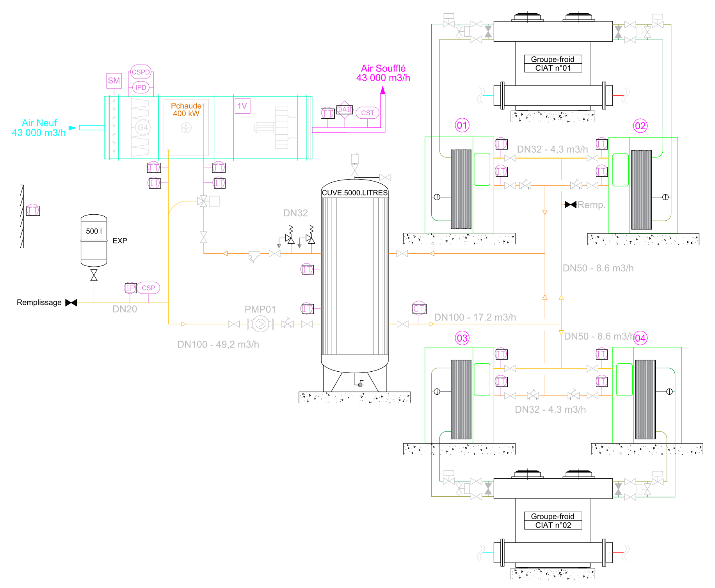Click the 1V box in air handler
715x588 pixels.
242,106
